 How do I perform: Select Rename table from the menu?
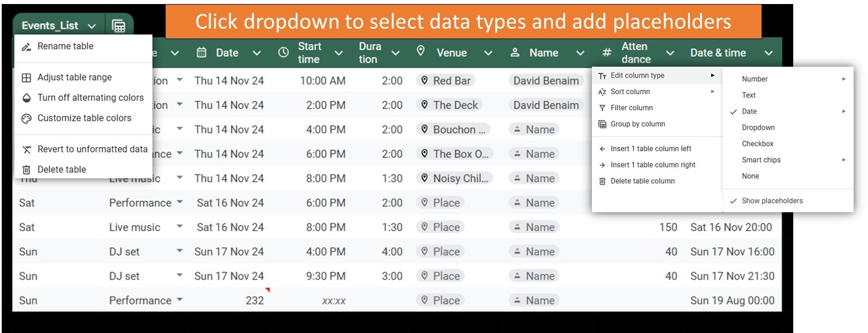(65, 46)
